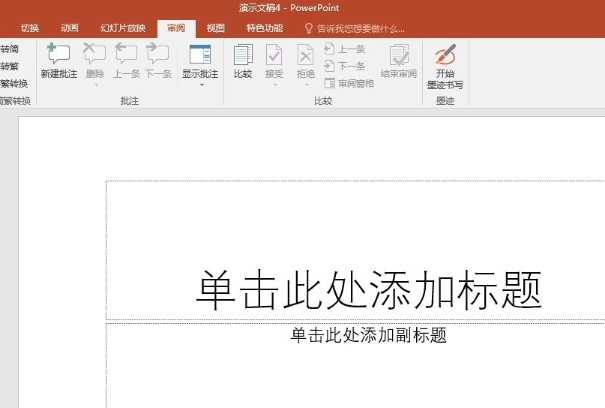Click End Review (结束审阅) icon
605x408 pixels.
399,54
